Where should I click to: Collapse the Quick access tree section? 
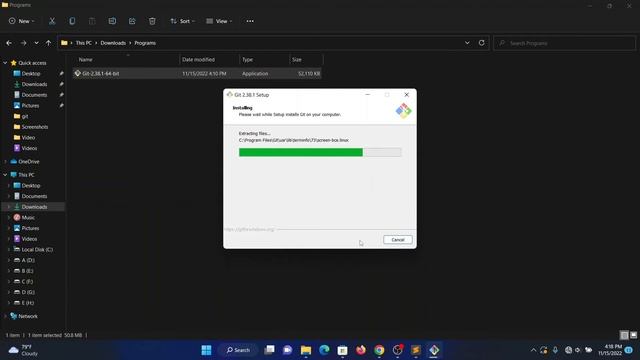point(5,63)
